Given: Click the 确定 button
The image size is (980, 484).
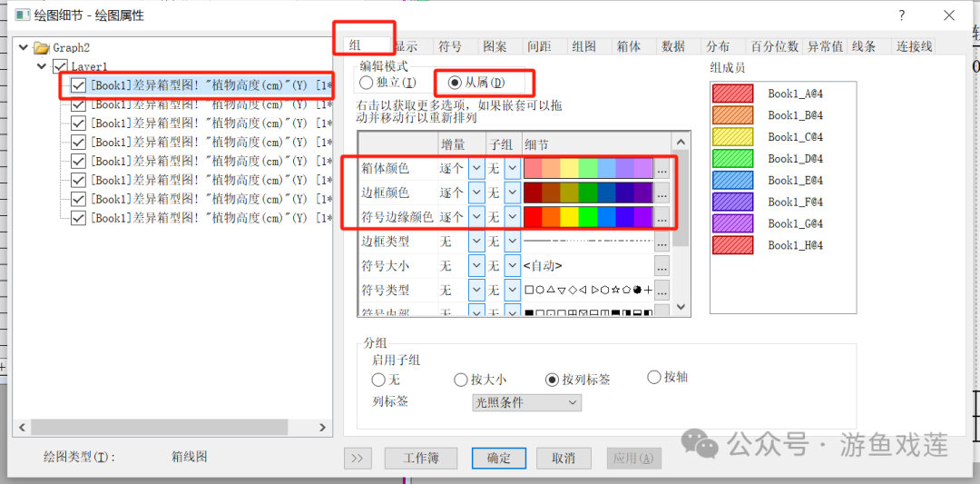Looking at the screenshot, I should 498,459.
